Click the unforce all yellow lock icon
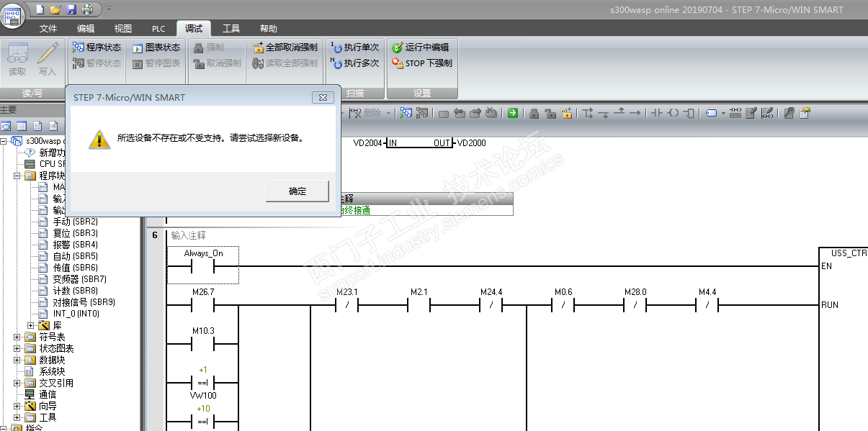This screenshot has width=868, height=431. point(567,113)
